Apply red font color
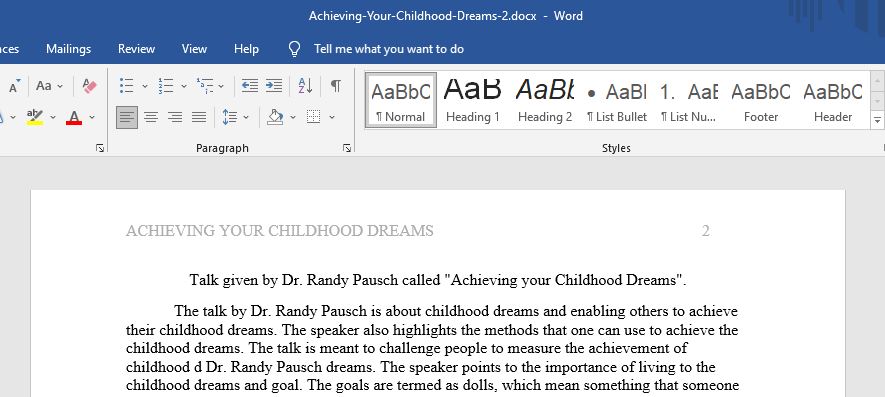 (x=74, y=117)
